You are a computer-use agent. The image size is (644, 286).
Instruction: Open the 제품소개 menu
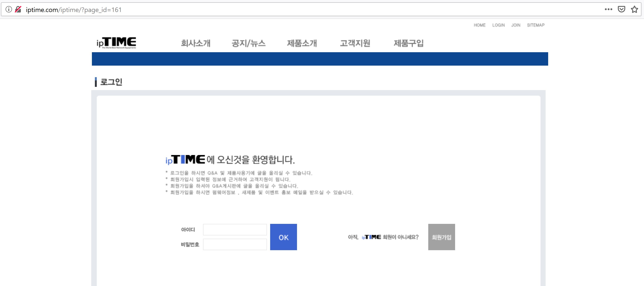pyautogui.click(x=302, y=43)
